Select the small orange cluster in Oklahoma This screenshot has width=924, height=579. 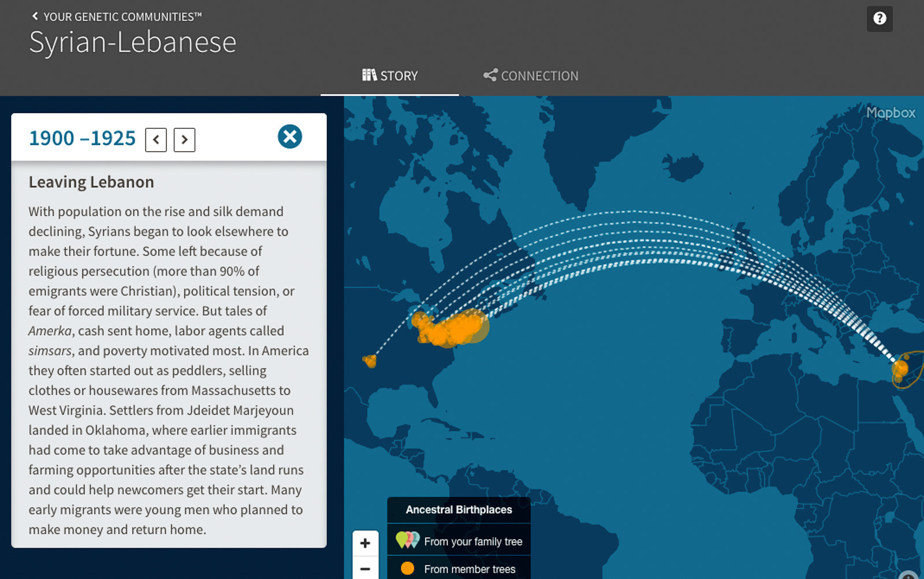point(370,361)
